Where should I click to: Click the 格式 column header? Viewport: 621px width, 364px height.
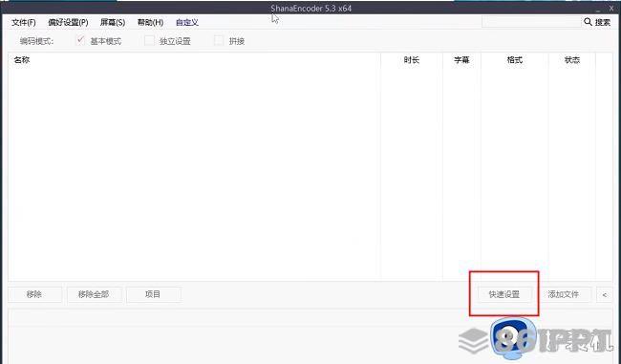[x=515, y=60]
